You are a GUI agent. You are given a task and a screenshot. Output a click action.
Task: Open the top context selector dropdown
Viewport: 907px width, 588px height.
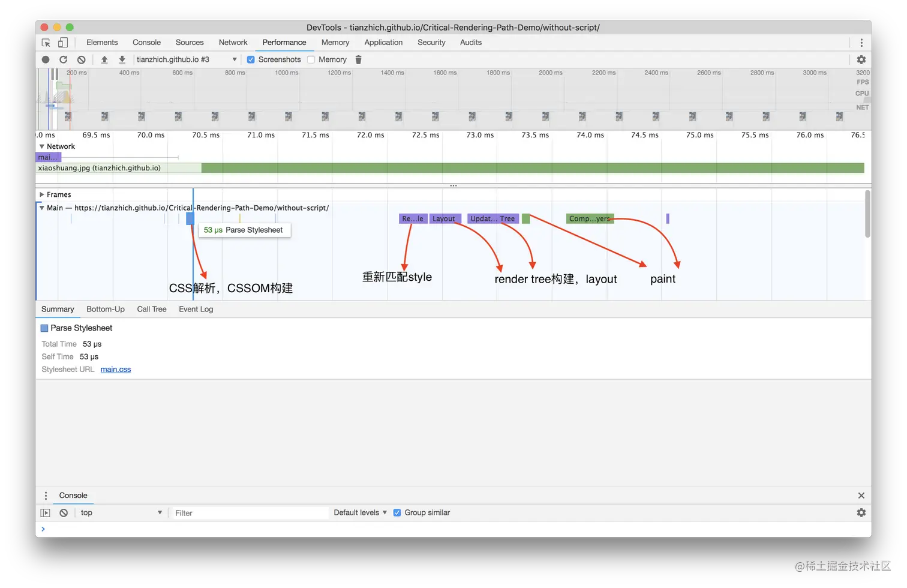click(121, 513)
